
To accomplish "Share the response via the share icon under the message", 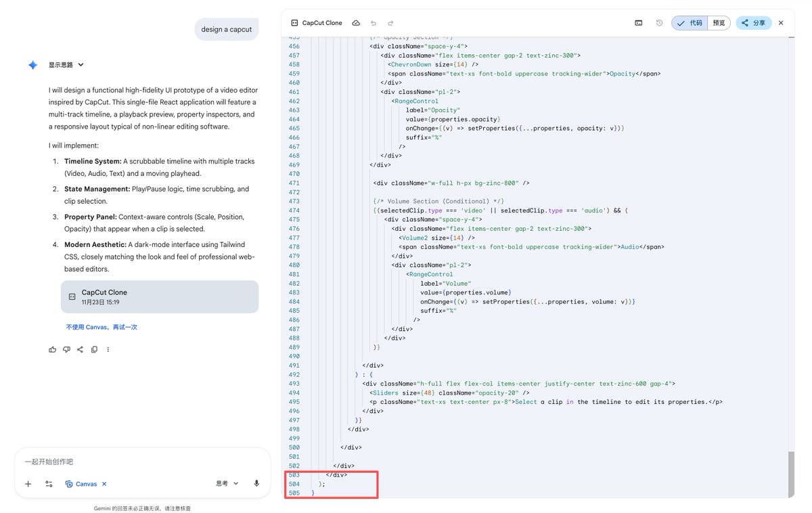I will [80, 349].
